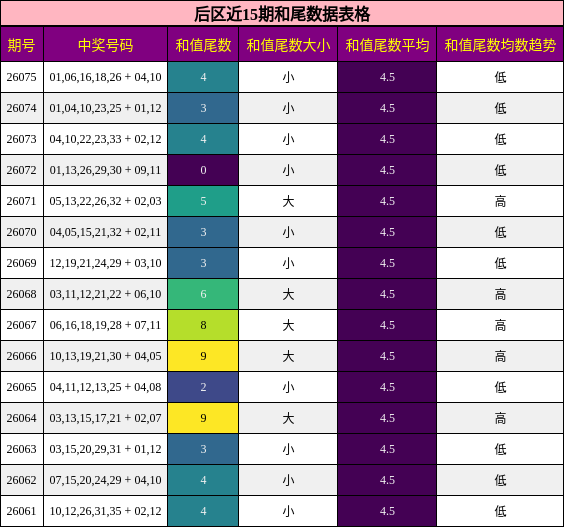Click period number 26071
This screenshot has width=564, height=527.
(22, 201)
